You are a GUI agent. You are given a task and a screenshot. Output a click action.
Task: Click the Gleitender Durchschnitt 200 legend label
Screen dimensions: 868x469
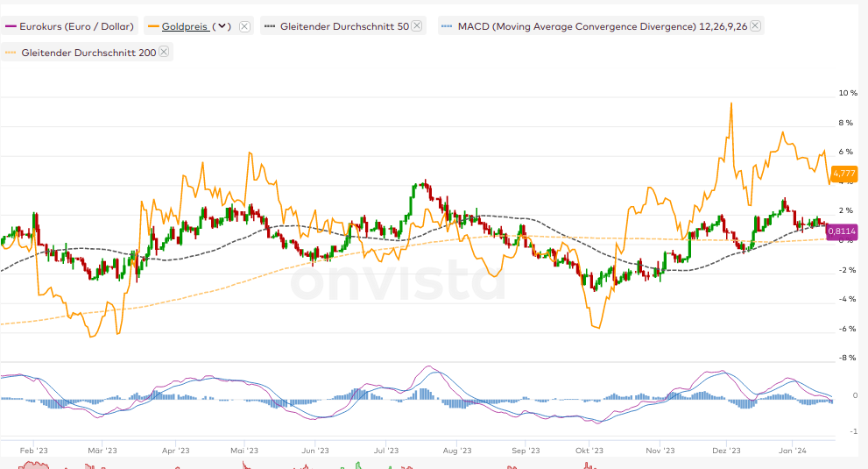[x=88, y=53]
